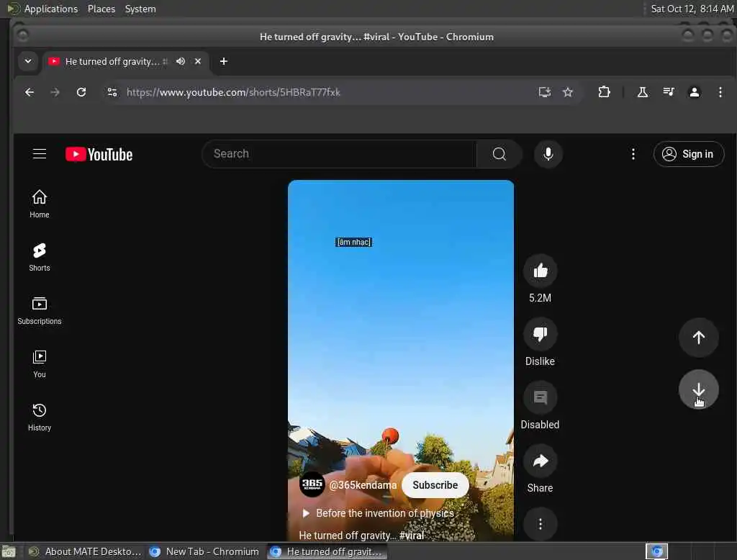Open Subscriptions in sidebar
The height and width of the screenshot is (560, 737).
[40, 310]
